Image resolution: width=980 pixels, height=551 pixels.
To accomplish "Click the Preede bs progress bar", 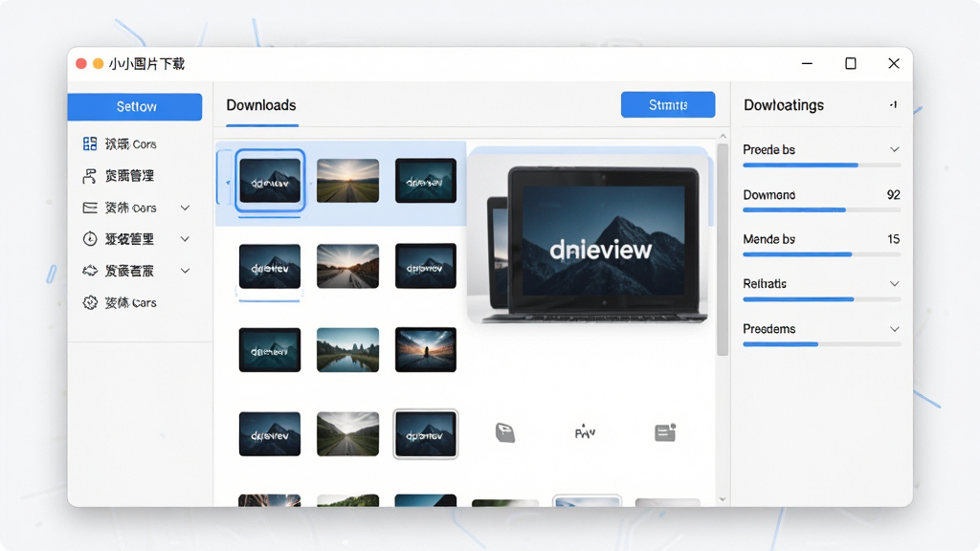I will pos(822,165).
